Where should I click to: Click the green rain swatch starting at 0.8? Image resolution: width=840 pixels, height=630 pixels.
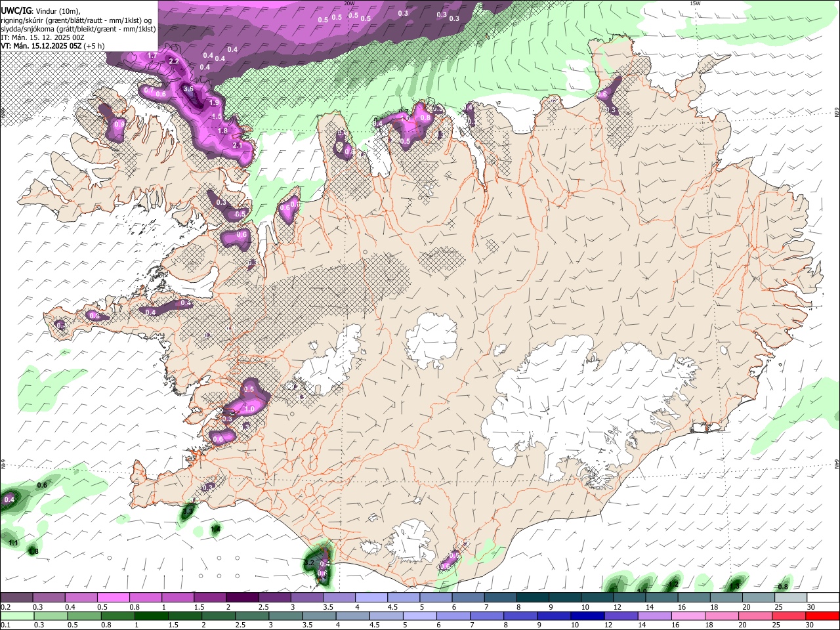(117, 616)
